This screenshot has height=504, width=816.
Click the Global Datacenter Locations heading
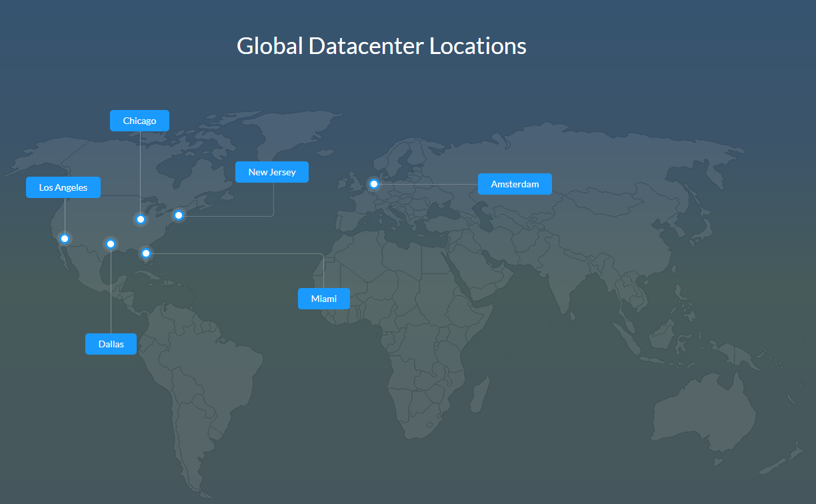pyautogui.click(x=381, y=45)
